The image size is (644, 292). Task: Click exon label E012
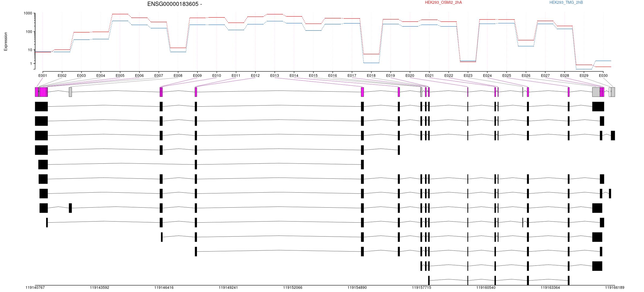[x=255, y=76]
